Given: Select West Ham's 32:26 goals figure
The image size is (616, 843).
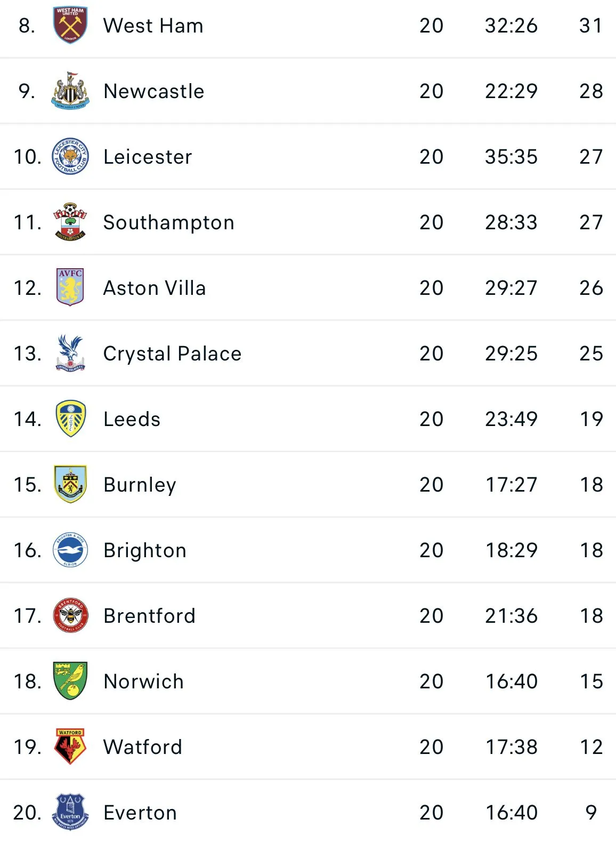Looking at the screenshot, I should tap(511, 26).
